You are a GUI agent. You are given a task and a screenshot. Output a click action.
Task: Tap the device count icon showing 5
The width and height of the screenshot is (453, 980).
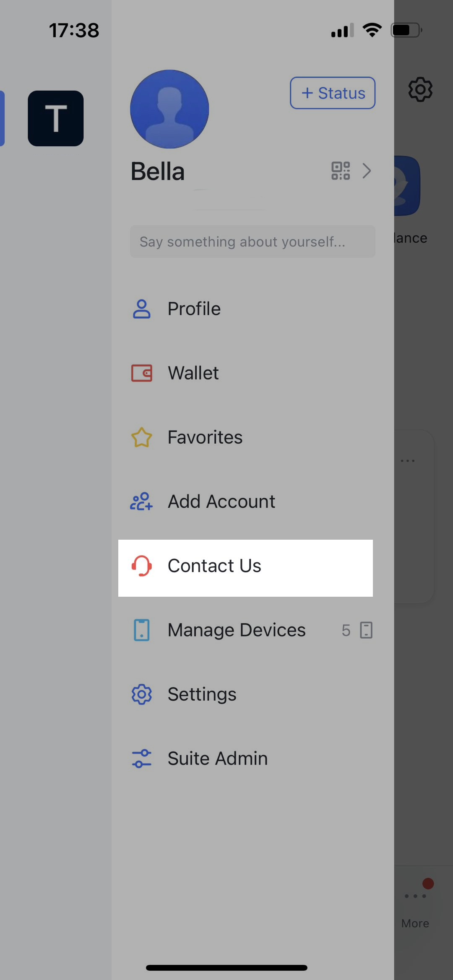tap(366, 630)
